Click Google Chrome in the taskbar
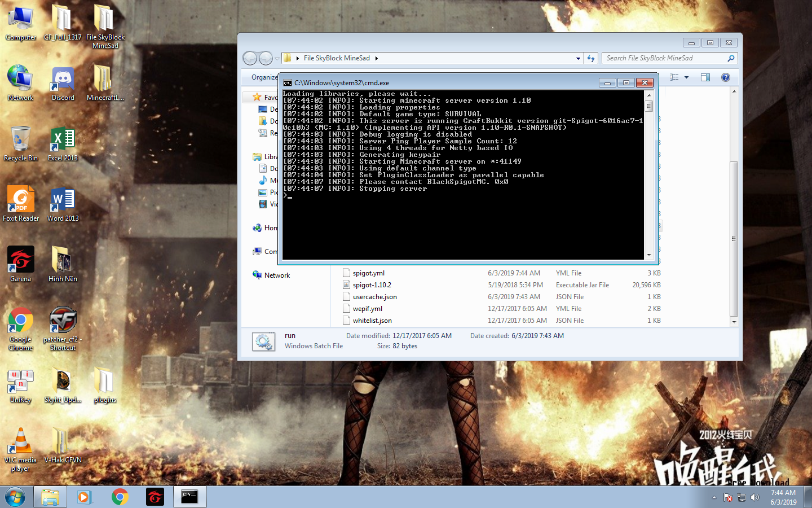Viewport: 812px width, 508px height. click(x=120, y=497)
